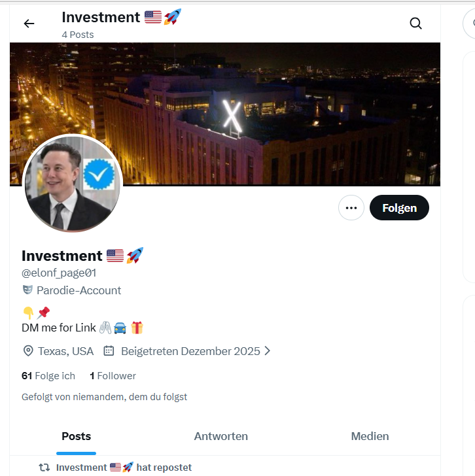This screenshot has height=476, width=475.
Task: Click the Folgen follow button
Action: point(399,208)
